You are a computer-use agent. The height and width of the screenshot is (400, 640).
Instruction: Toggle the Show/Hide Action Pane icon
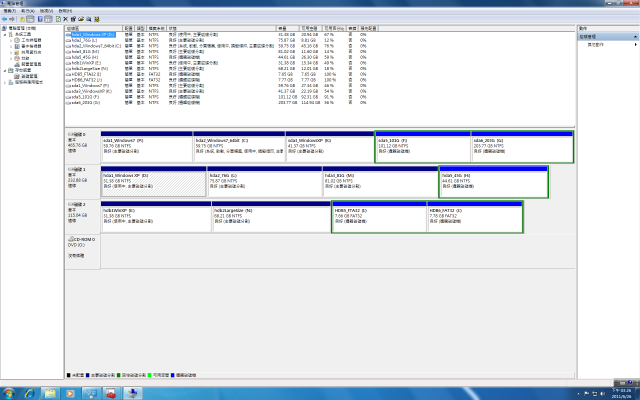point(48,19)
